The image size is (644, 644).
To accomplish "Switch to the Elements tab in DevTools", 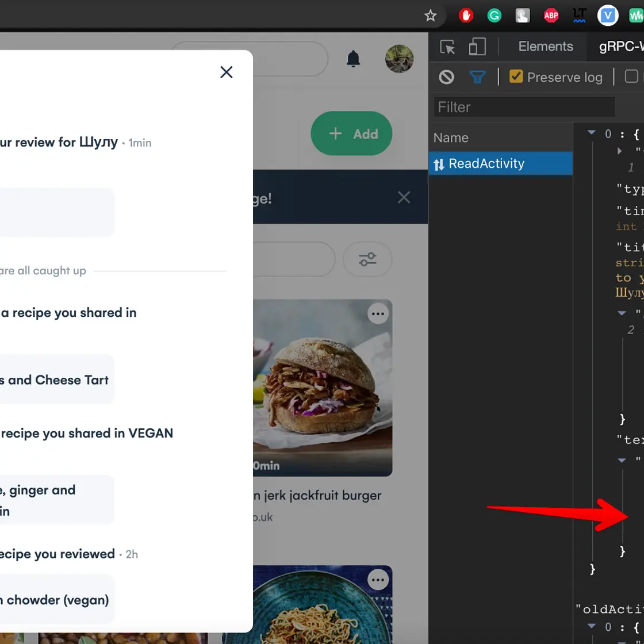I will click(x=546, y=47).
